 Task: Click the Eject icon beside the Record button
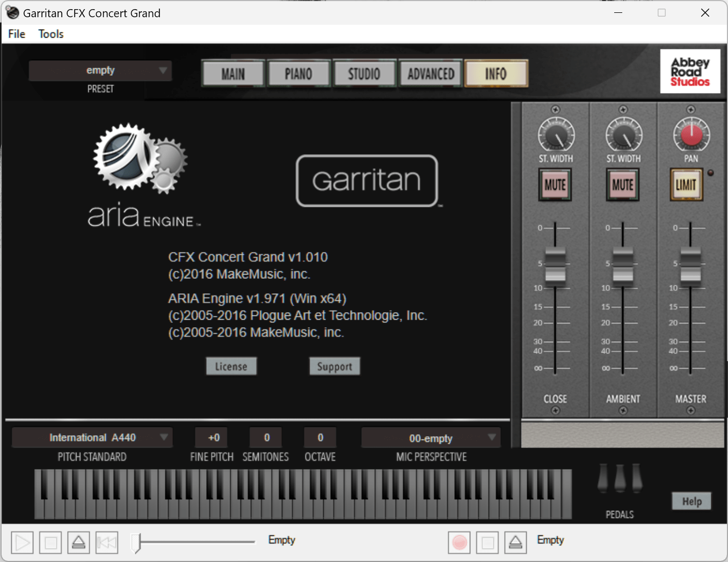515,542
